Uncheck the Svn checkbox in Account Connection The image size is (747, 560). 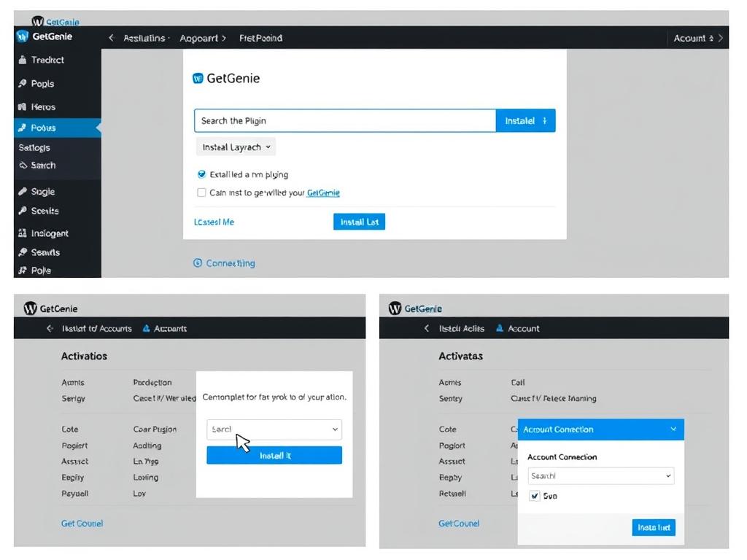pos(535,496)
